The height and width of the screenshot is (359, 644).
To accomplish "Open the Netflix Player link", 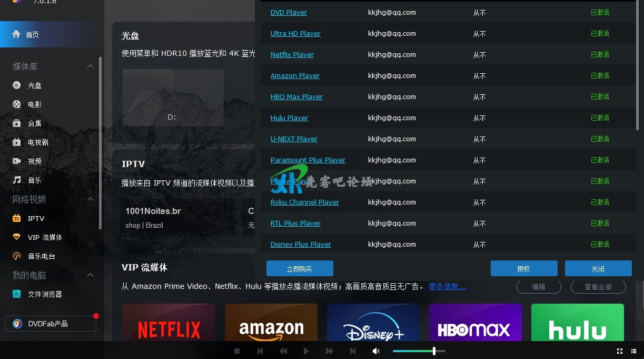I will [x=292, y=54].
